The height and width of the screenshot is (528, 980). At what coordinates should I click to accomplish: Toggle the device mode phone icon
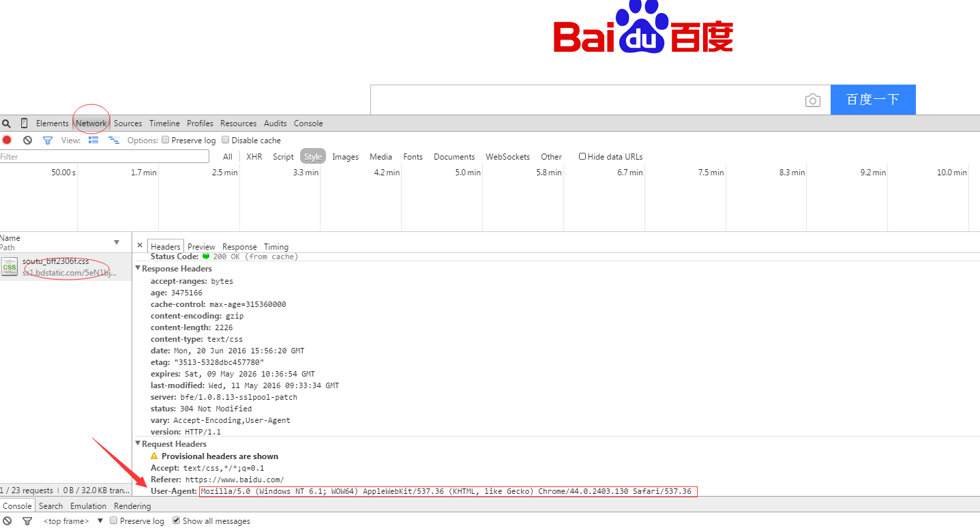click(24, 123)
